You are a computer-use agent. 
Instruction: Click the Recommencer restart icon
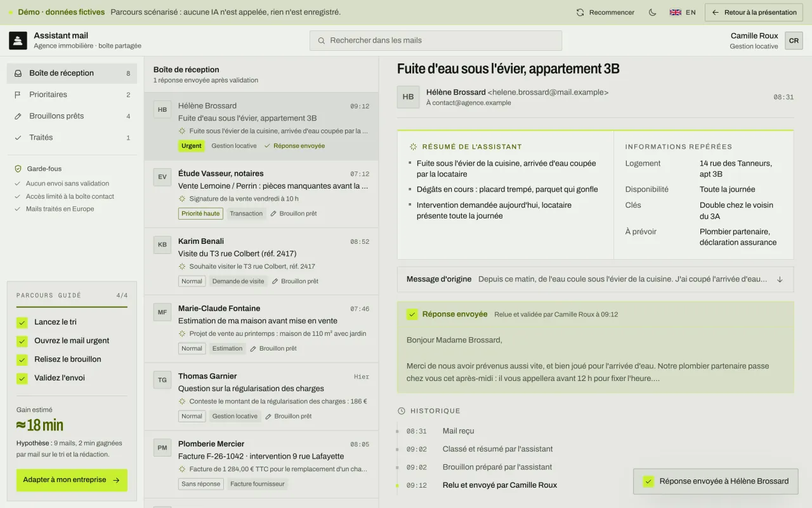(580, 12)
